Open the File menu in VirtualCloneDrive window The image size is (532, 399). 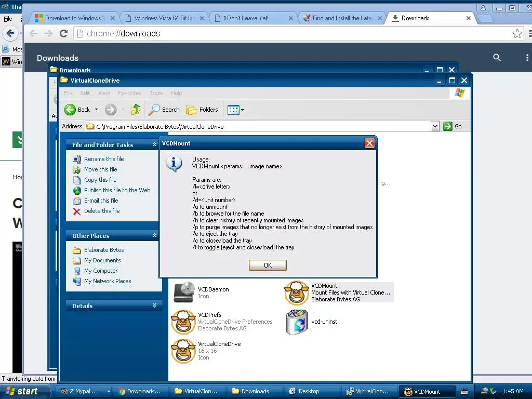[x=68, y=93]
